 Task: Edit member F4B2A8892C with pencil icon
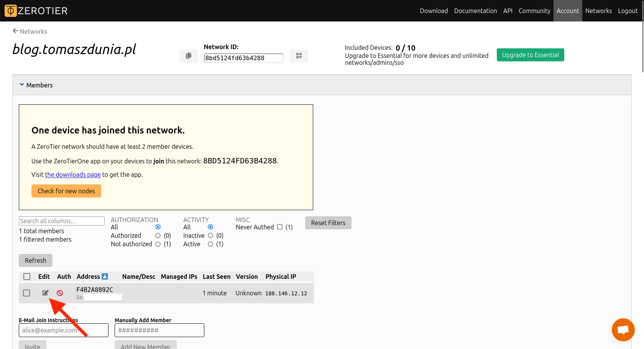pyautogui.click(x=45, y=293)
